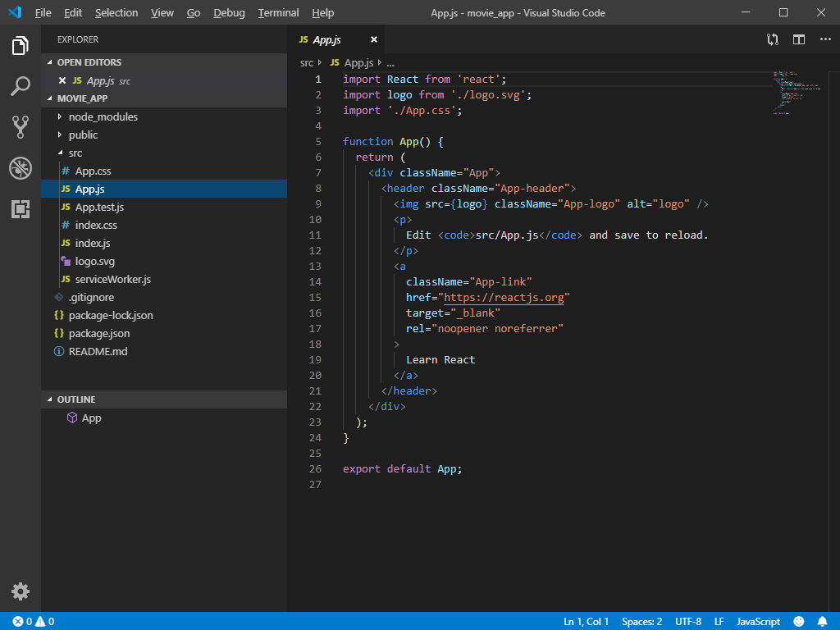Open App.css in the file tree
Viewport: 840px width, 630px height.
pyautogui.click(x=164, y=171)
